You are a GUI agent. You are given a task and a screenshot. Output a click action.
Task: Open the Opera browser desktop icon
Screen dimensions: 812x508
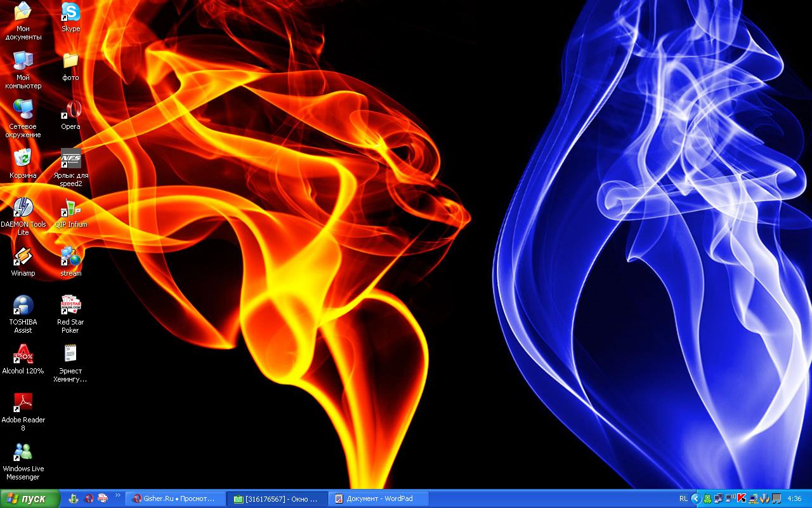(70, 110)
